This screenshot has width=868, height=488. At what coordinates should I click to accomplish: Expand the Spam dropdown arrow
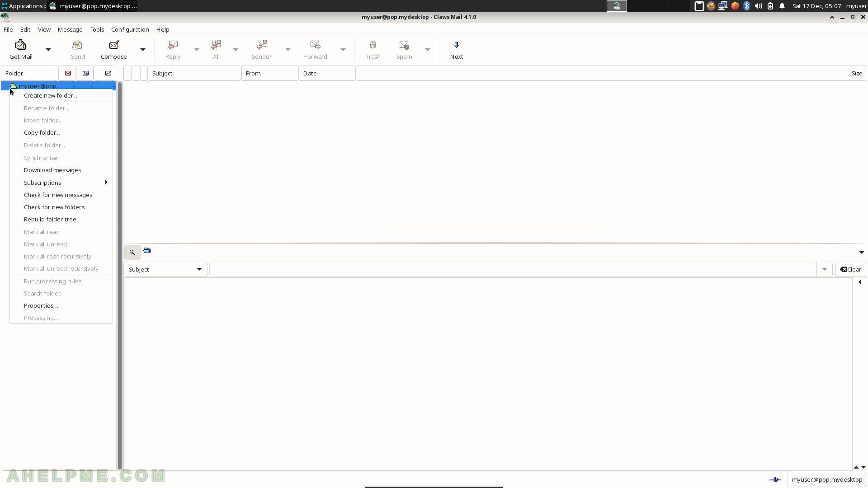(427, 50)
